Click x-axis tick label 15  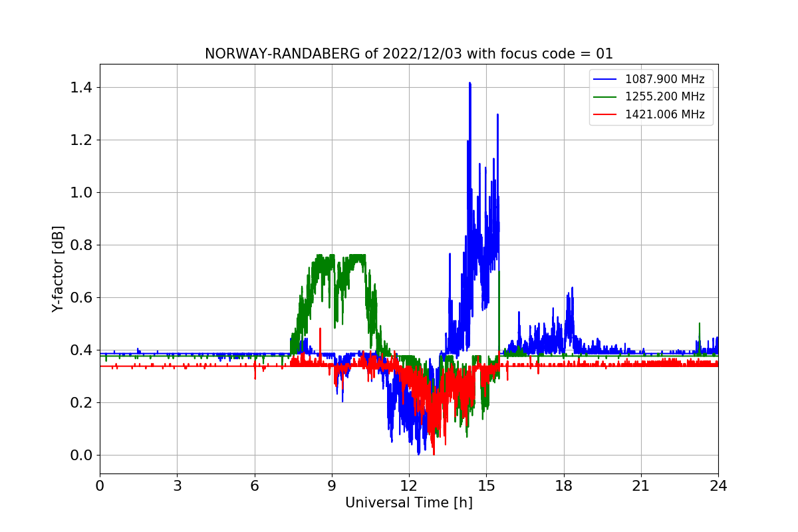pos(486,486)
